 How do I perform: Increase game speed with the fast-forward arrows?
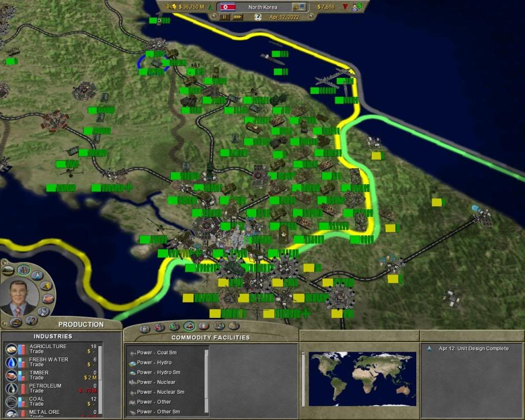pyautogui.click(x=237, y=17)
